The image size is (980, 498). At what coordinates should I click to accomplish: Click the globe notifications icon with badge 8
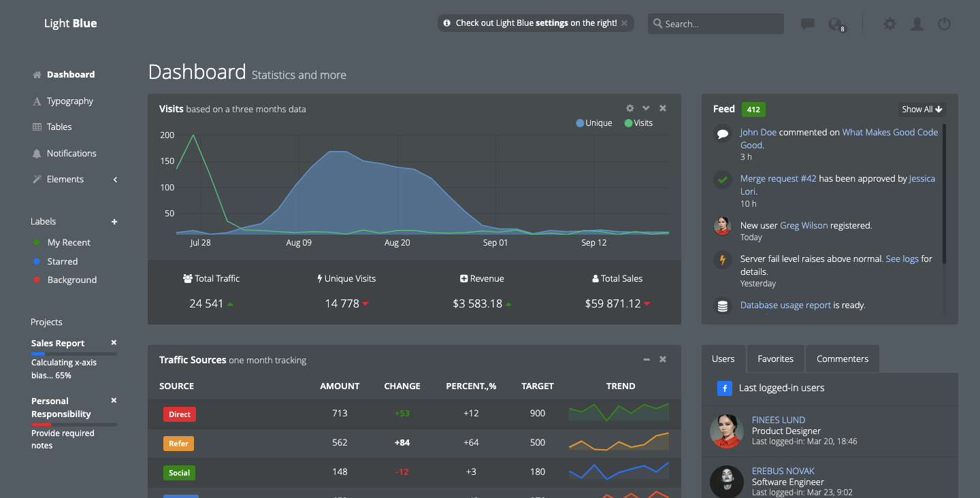[x=835, y=24]
